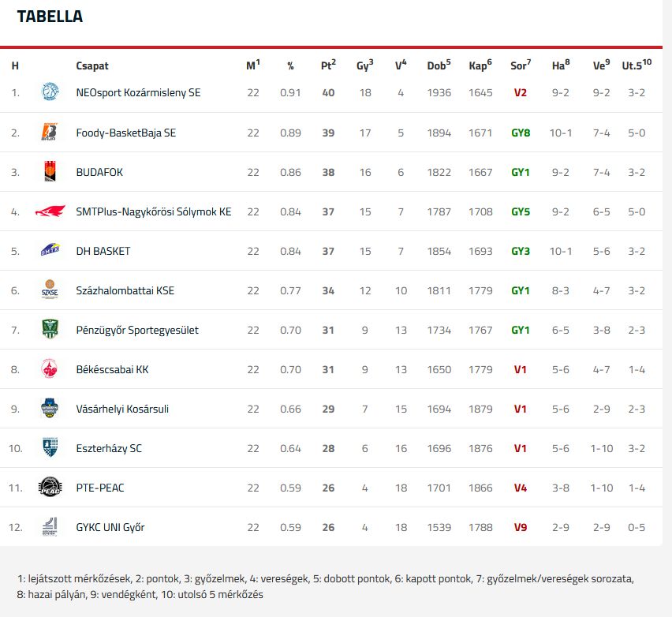Screen dimensions: 672x617
Task: Click the TABELLA heading
Action: pos(50,17)
